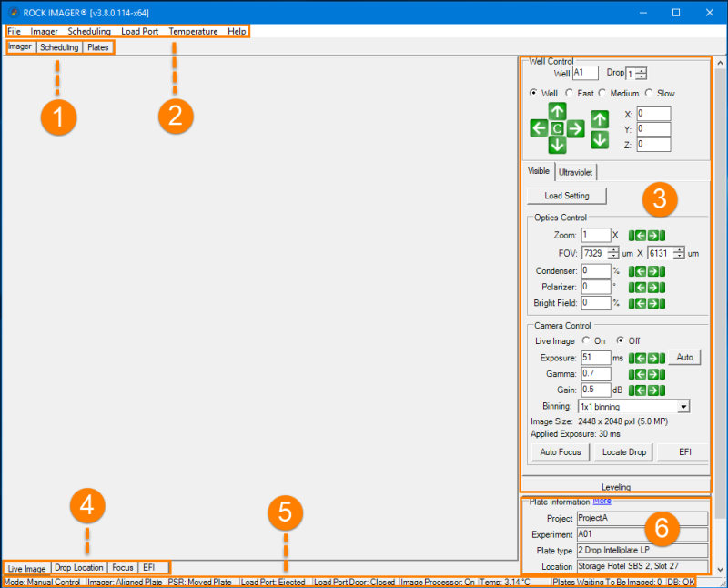Image resolution: width=728 pixels, height=588 pixels.
Task: Click the Gamma value field
Action: point(596,374)
